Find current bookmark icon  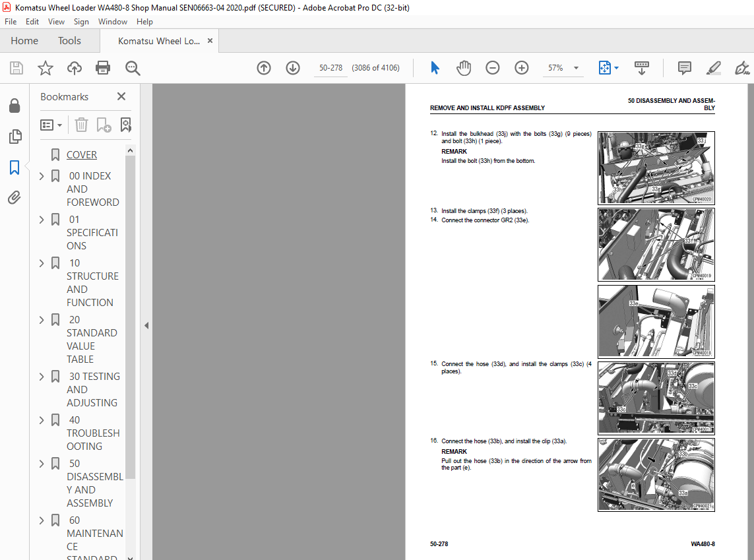click(x=125, y=125)
